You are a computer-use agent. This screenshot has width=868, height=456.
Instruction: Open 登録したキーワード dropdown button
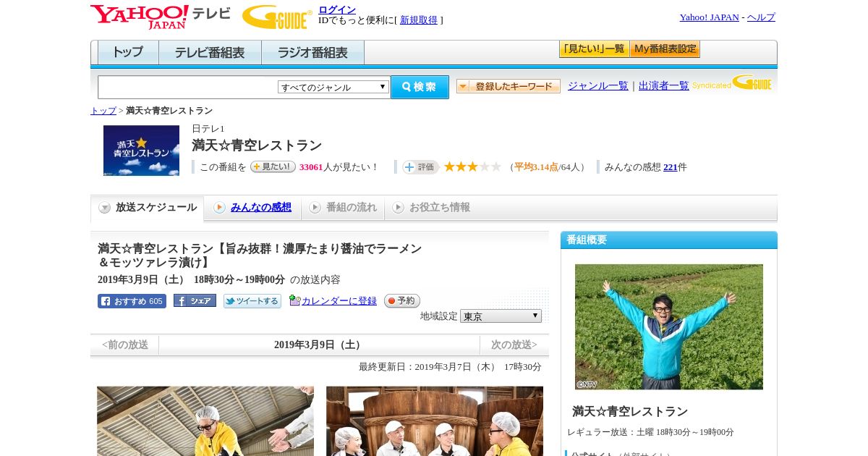click(x=509, y=86)
